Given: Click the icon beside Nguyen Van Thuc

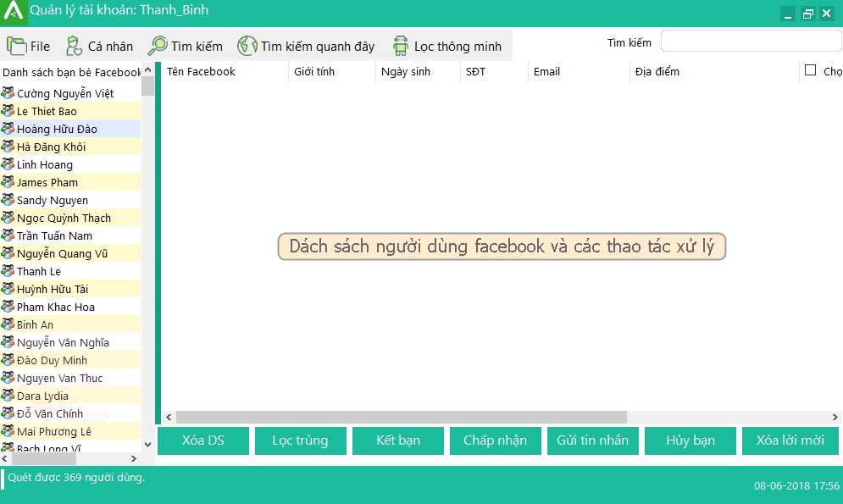Looking at the screenshot, I should (8, 377).
